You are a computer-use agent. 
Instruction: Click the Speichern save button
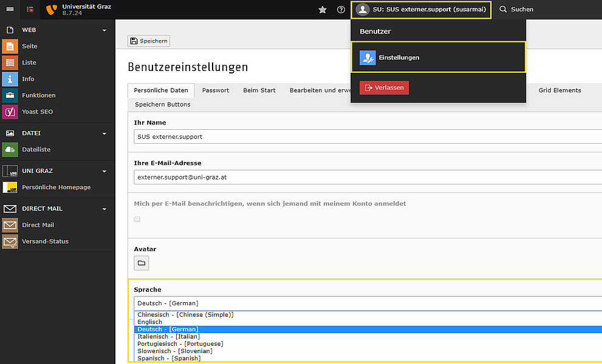149,41
